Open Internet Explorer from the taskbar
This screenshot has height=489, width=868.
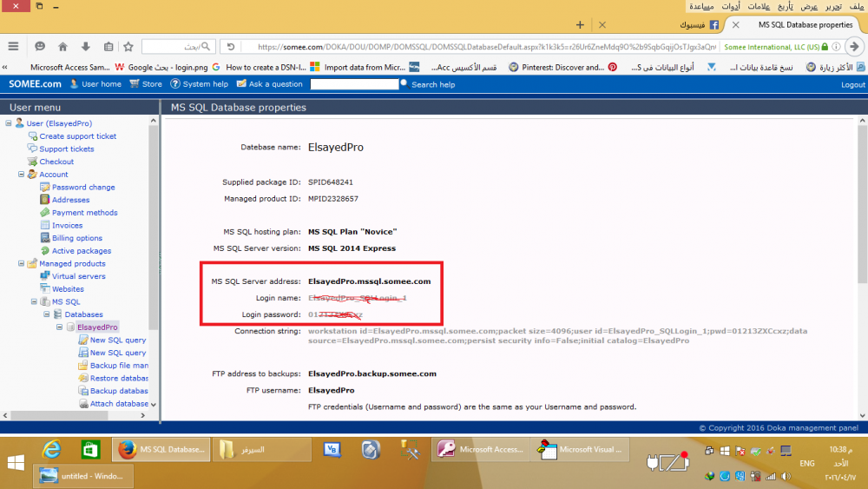(51, 449)
